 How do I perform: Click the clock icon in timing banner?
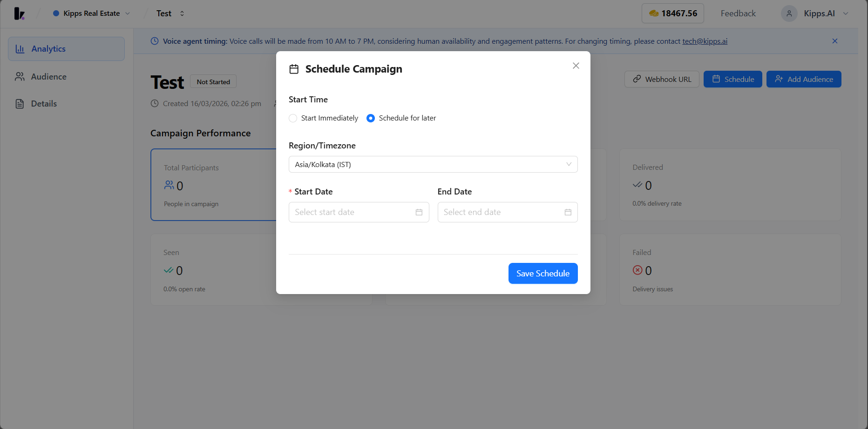click(155, 41)
